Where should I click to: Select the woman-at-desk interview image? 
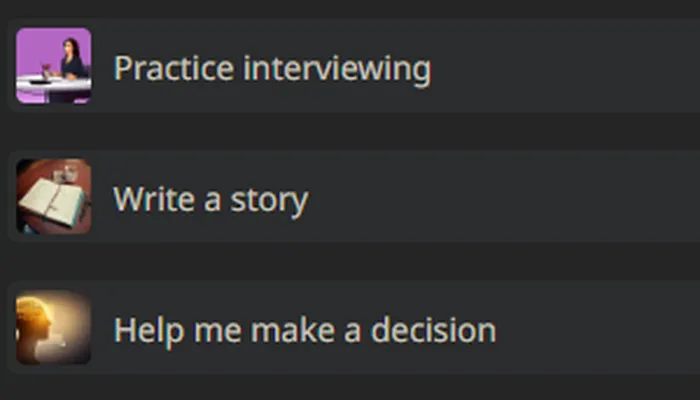(x=53, y=66)
